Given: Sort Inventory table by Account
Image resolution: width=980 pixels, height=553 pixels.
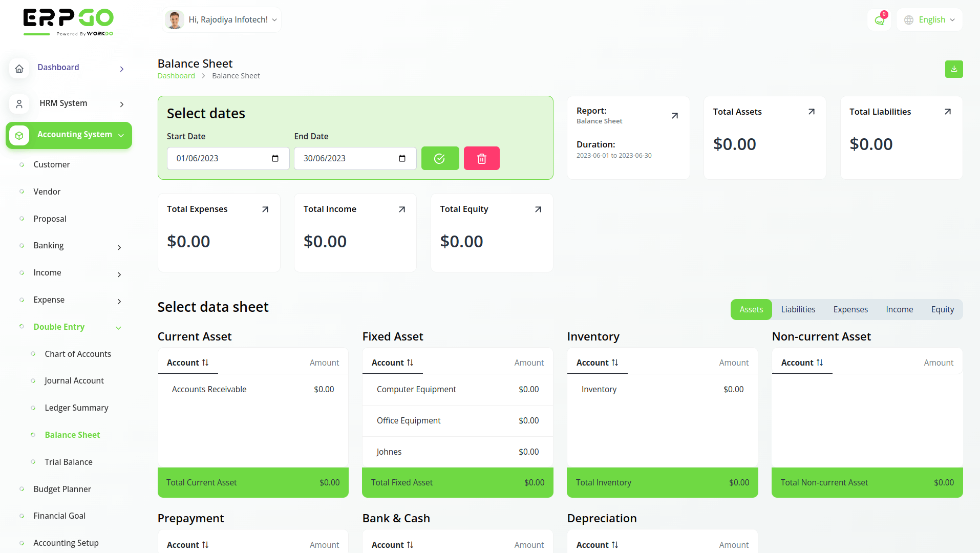Looking at the screenshot, I should click(597, 363).
